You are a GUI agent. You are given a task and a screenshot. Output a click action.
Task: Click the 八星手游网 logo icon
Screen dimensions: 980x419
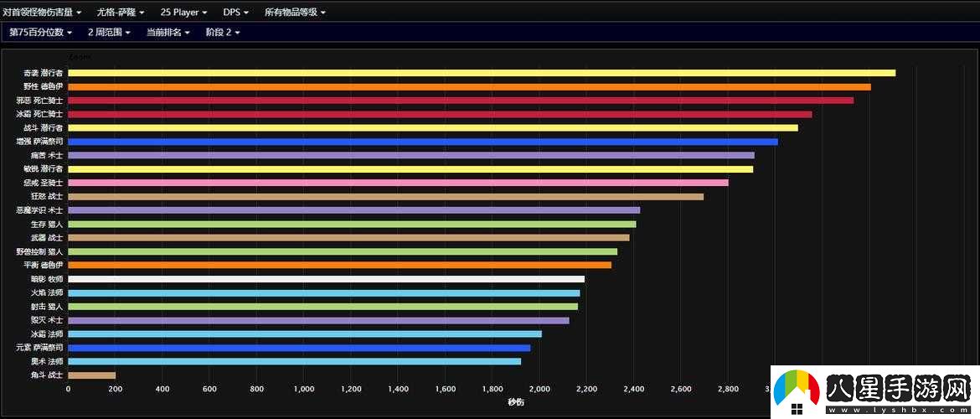pyautogui.click(x=796, y=392)
